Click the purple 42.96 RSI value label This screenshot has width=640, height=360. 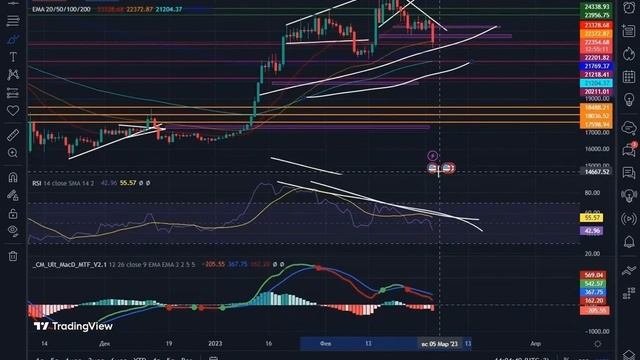592,231
